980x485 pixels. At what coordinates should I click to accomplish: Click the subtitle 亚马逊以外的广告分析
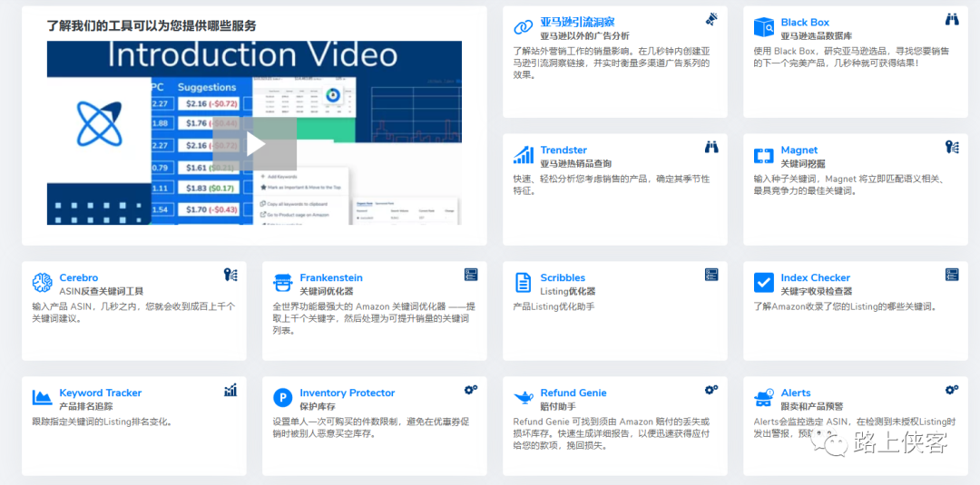pos(585,36)
